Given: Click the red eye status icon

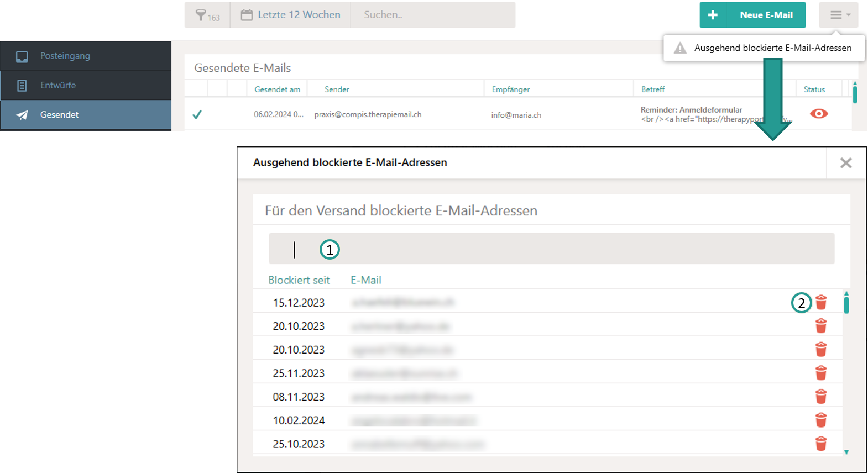Looking at the screenshot, I should point(819,114).
